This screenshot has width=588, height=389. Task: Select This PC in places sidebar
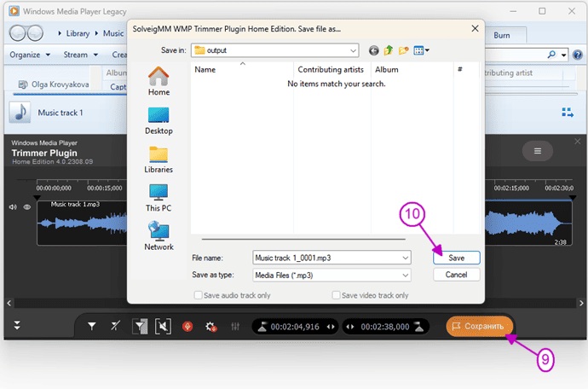pyautogui.click(x=159, y=198)
